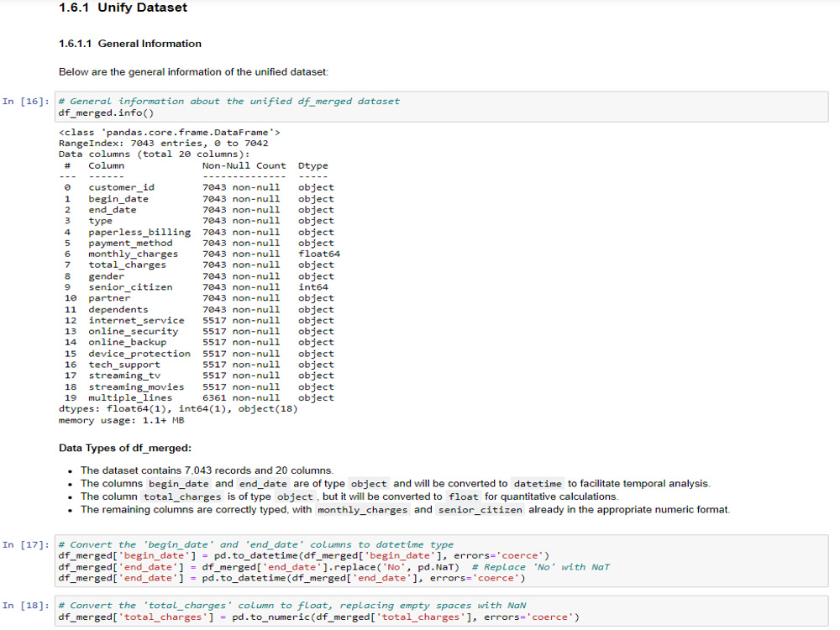Click the 'online_backup' column row
840x630 pixels.
click(199, 343)
